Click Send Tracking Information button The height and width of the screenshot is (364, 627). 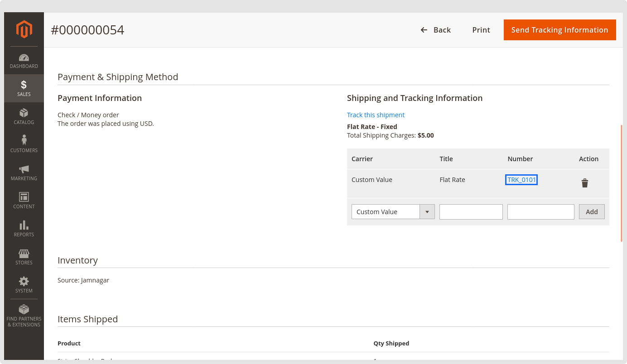click(559, 30)
